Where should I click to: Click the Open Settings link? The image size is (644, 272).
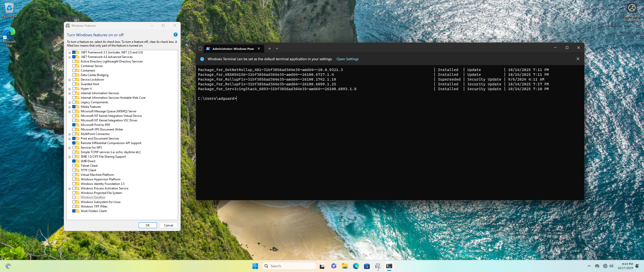coord(347,59)
